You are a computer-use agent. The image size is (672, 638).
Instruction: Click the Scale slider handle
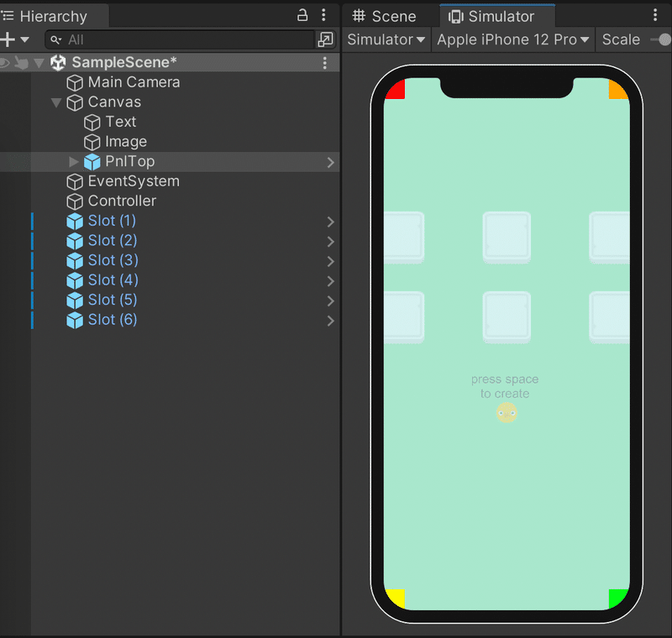coord(664,39)
